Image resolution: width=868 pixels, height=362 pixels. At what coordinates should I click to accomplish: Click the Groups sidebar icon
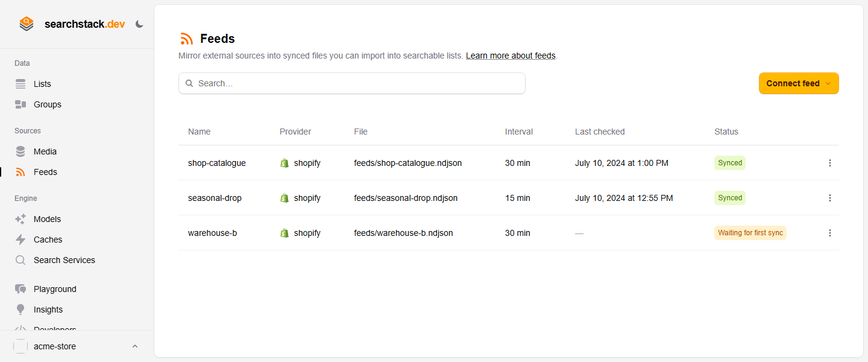click(x=20, y=104)
